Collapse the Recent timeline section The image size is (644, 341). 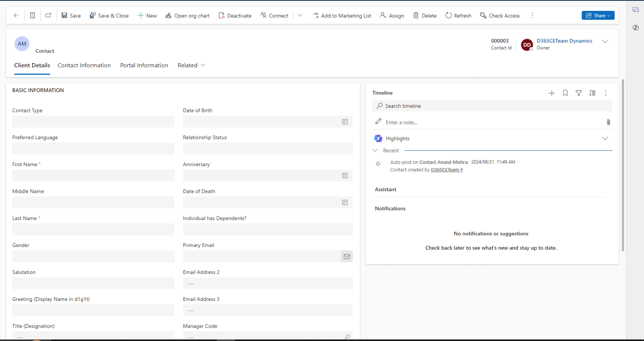375,150
